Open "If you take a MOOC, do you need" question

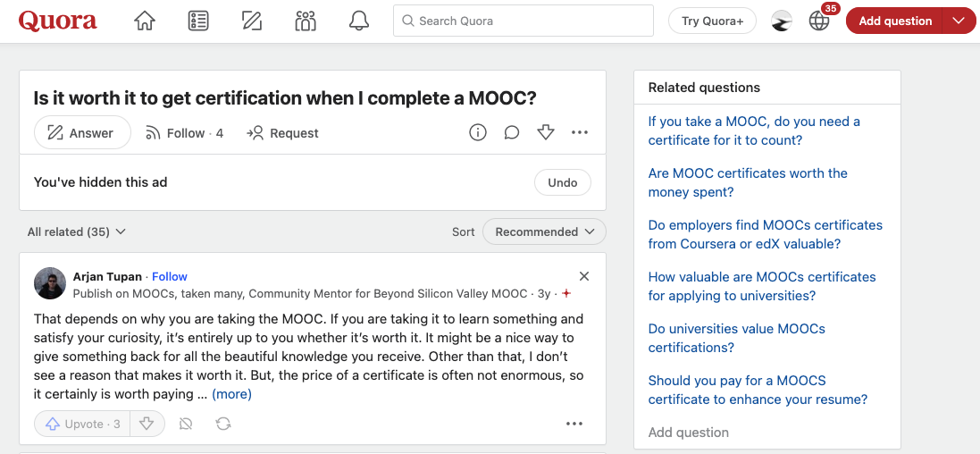coord(754,130)
